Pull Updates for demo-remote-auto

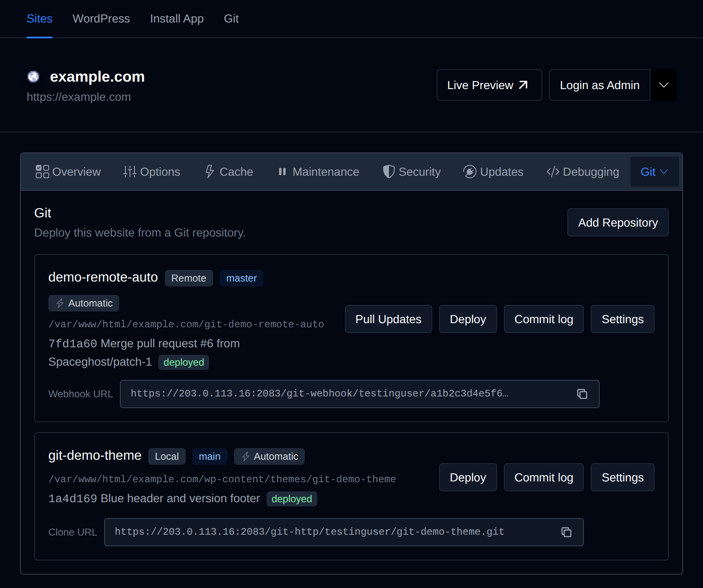(x=389, y=319)
